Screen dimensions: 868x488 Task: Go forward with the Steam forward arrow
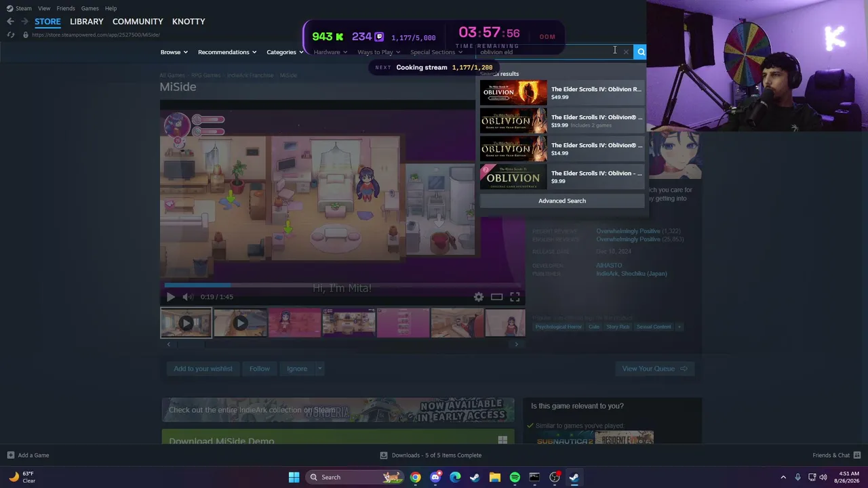(24, 22)
